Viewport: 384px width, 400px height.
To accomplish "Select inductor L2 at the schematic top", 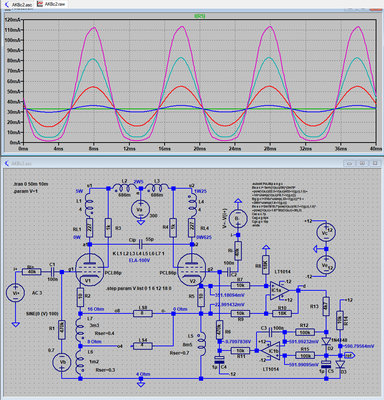I will [x=124, y=187].
